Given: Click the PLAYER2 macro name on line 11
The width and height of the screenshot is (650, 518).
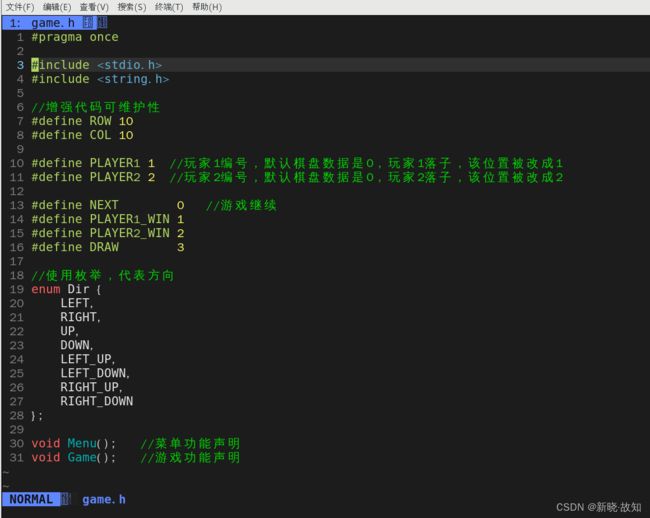Looking at the screenshot, I should [x=115, y=177].
